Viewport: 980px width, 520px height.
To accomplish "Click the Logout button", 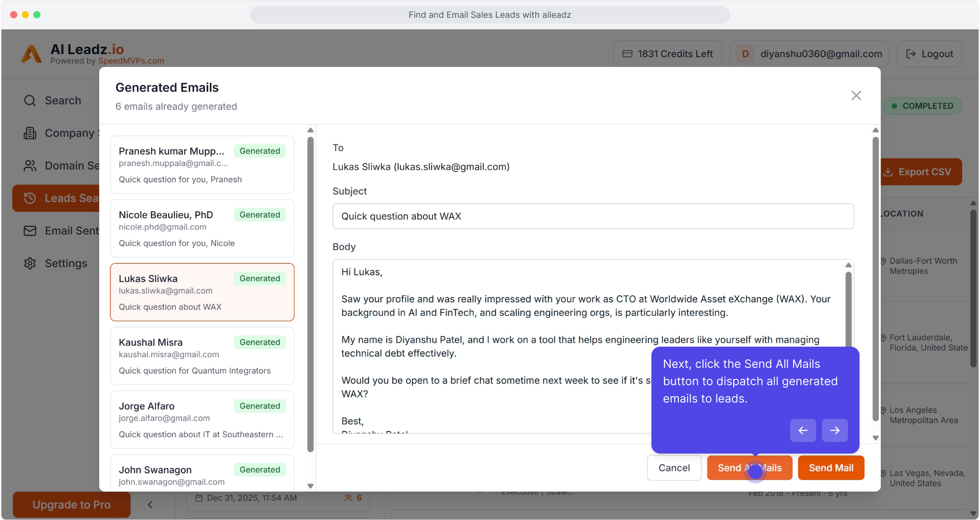I will click(929, 54).
